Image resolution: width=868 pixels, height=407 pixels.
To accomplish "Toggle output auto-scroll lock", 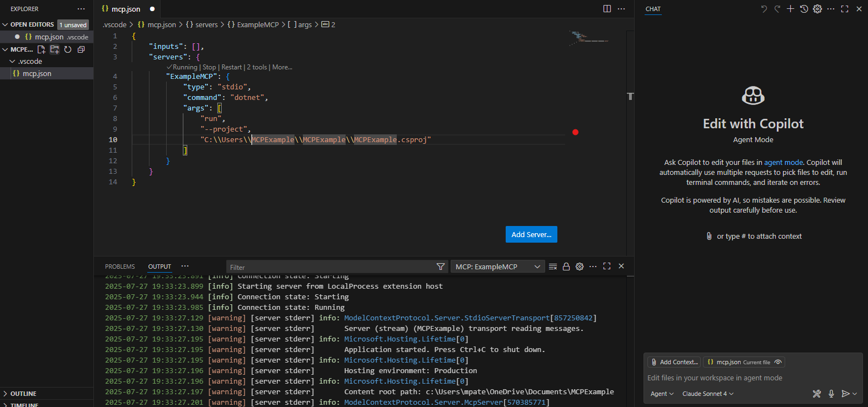I will [566, 267].
